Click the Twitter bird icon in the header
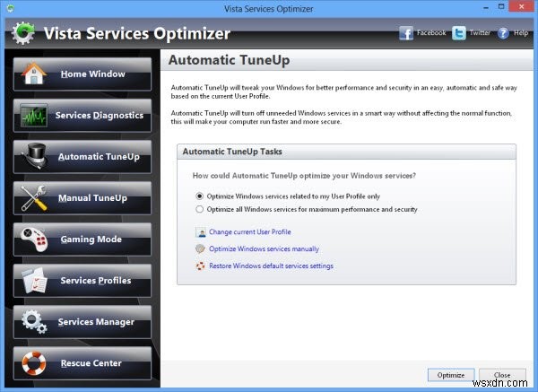This screenshot has width=538, height=392. coord(459,33)
